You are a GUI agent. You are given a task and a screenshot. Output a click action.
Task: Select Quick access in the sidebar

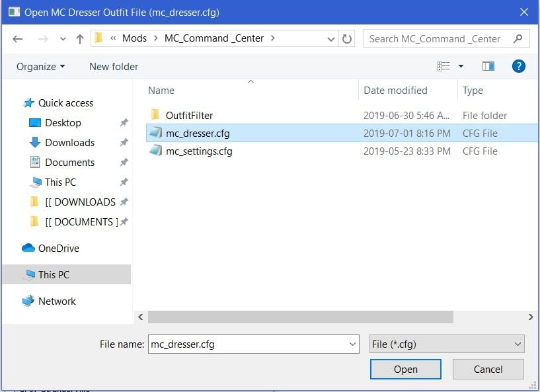(66, 103)
